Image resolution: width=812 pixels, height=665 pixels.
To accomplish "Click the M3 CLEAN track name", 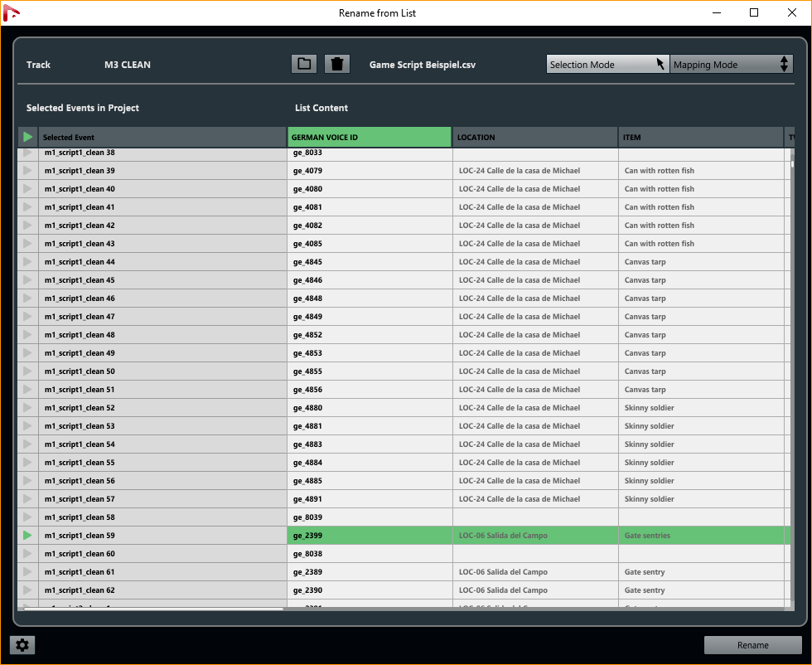I will [128, 65].
